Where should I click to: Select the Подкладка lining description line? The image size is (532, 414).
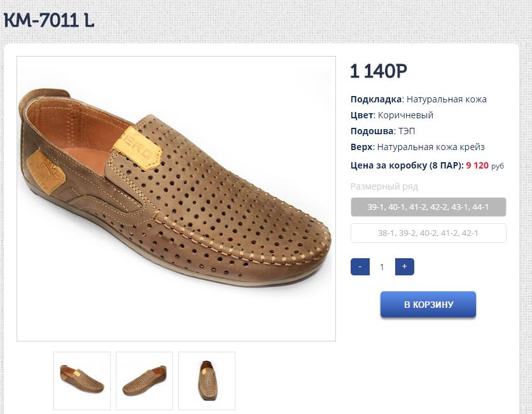pyautogui.click(x=418, y=99)
